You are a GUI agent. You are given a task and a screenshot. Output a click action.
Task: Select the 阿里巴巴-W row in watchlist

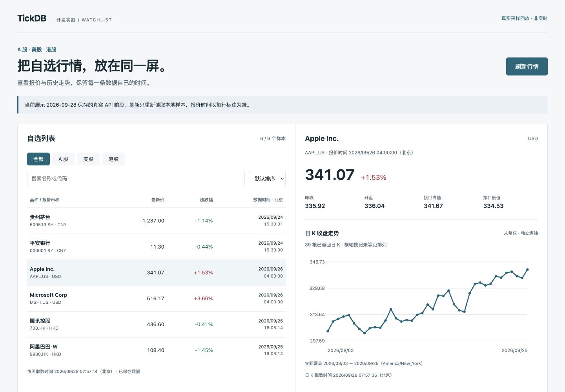click(x=156, y=350)
